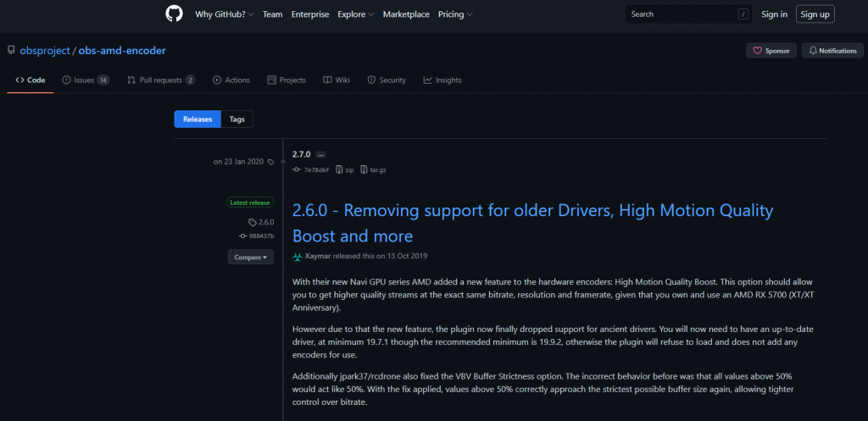Screen dimensions: 868x421
Task: Open the GitHub logo homepage
Action: (174, 14)
